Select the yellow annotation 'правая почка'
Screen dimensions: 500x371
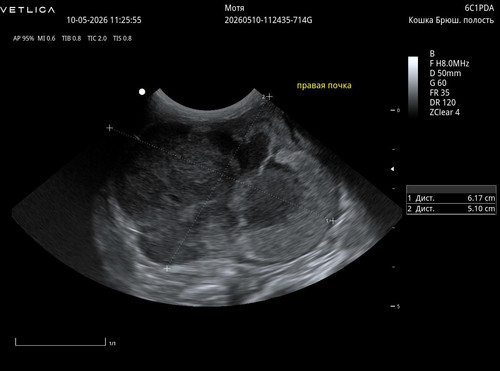(x=324, y=86)
